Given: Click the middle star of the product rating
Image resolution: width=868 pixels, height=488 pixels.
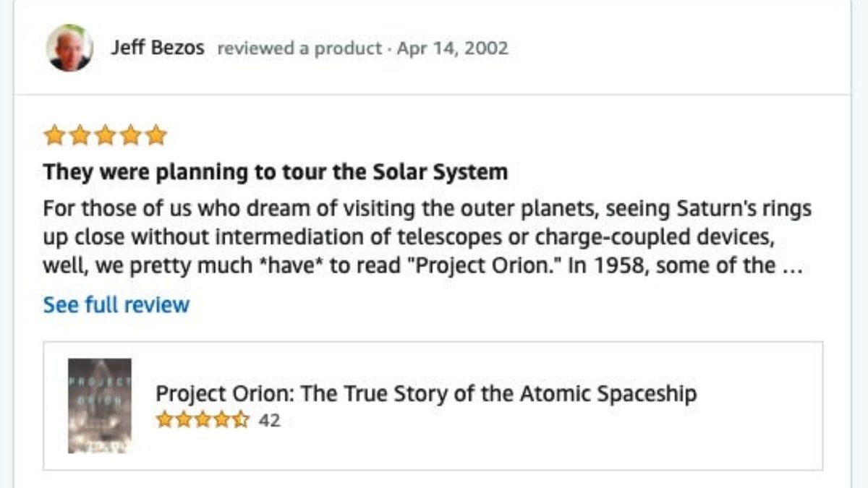Looking at the screenshot, I should coord(203,420).
